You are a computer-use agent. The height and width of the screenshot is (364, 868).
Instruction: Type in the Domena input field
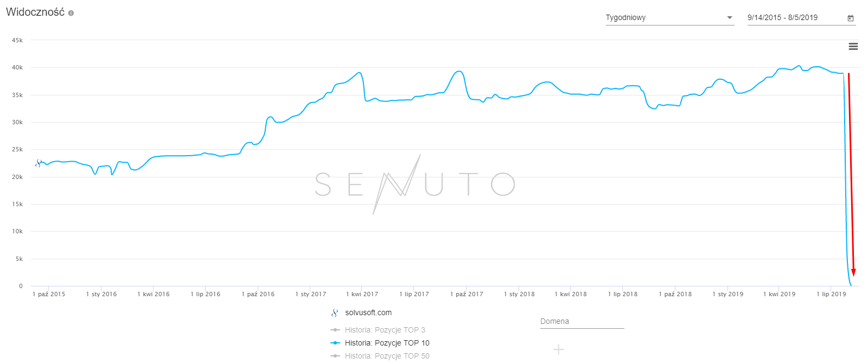tap(582, 322)
